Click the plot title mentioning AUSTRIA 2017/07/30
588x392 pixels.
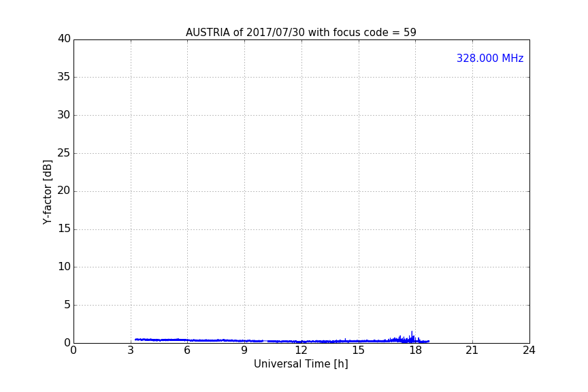301,33
